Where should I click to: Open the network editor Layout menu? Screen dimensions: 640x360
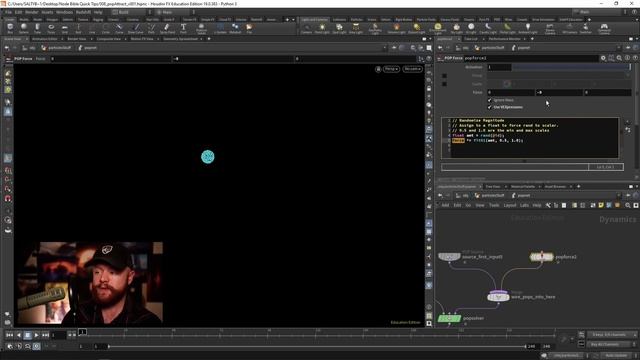click(510, 205)
